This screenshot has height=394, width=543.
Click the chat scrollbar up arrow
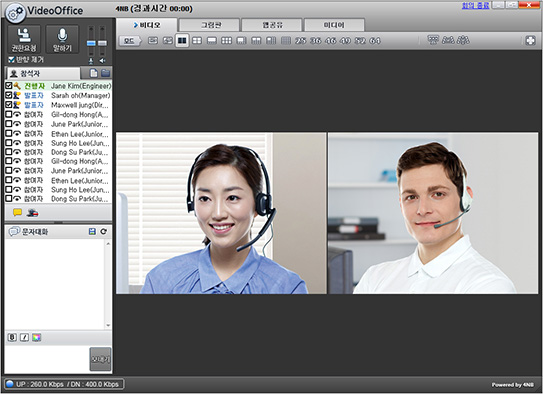point(108,244)
